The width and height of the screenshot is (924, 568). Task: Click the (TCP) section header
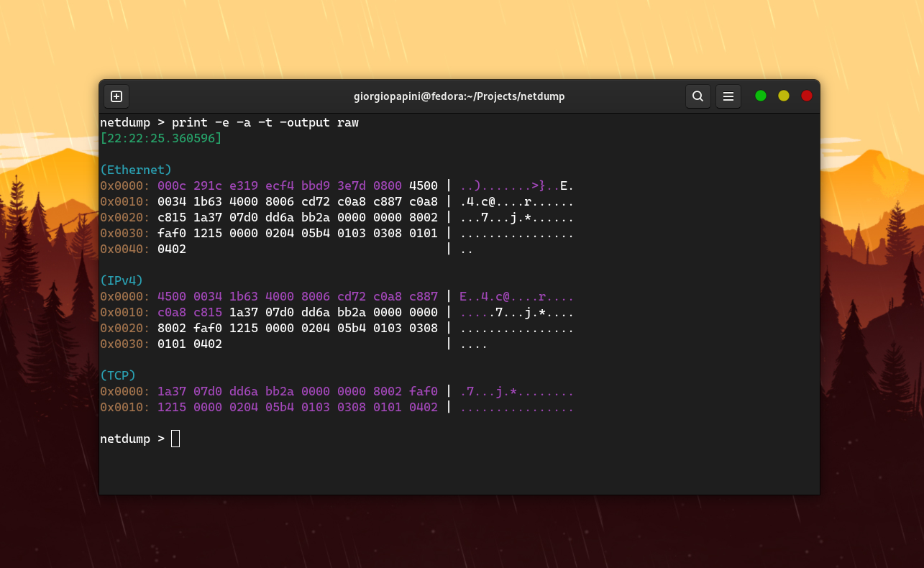pos(118,375)
